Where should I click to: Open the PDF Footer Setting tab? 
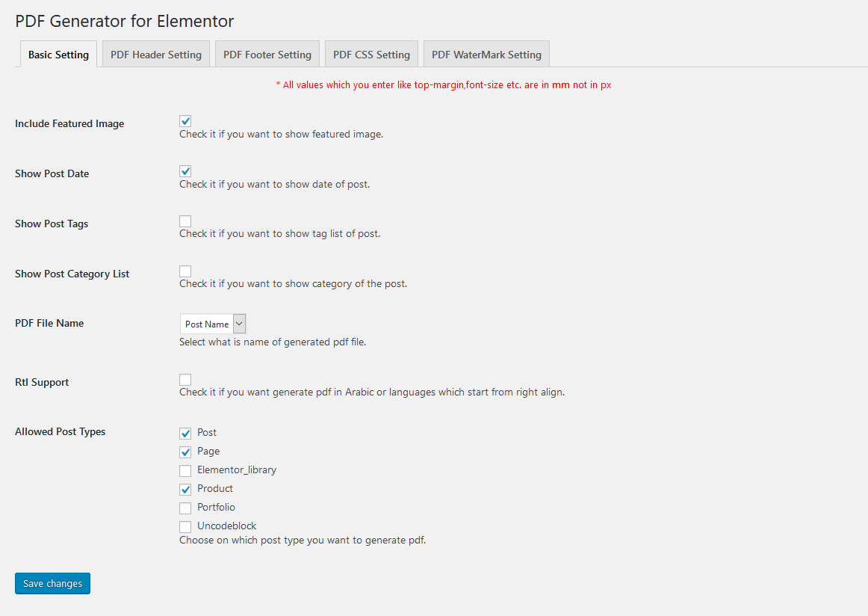(x=267, y=55)
